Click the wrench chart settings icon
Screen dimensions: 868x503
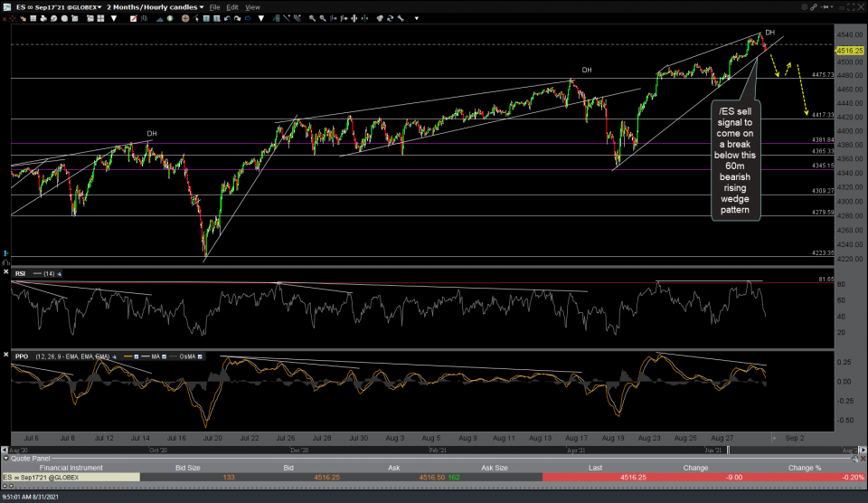pos(401,18)
